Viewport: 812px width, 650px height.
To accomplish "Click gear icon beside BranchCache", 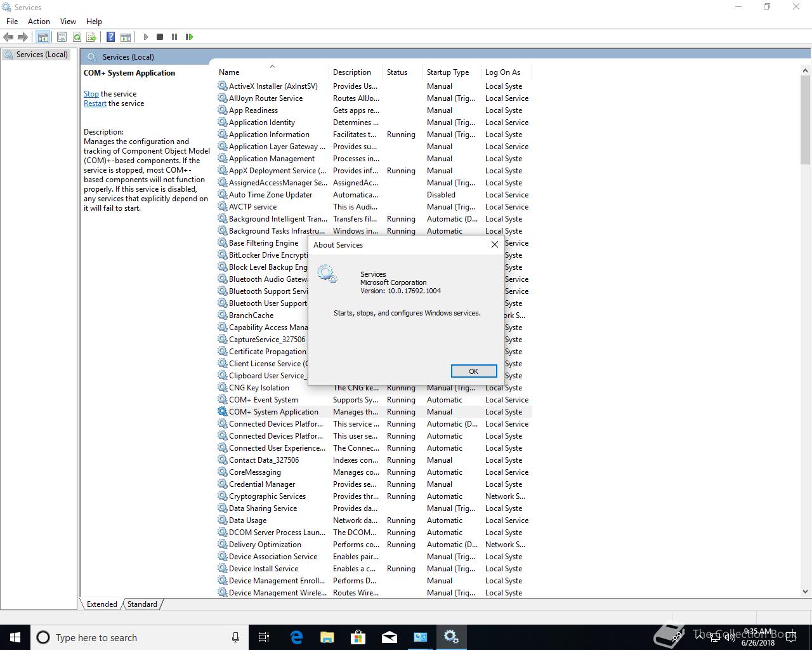I will click(223, 315).
